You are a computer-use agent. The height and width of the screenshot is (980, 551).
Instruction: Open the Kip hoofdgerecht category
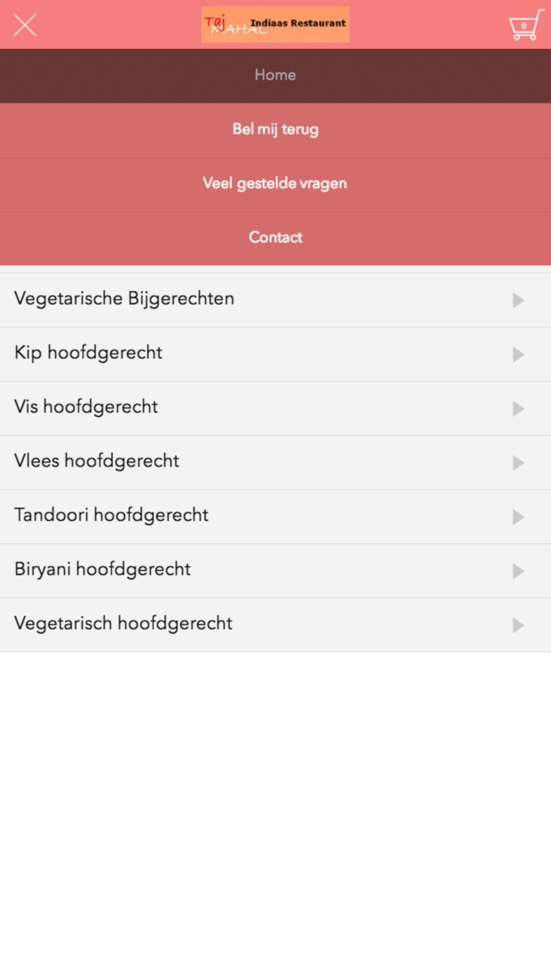tap(89, 353)
